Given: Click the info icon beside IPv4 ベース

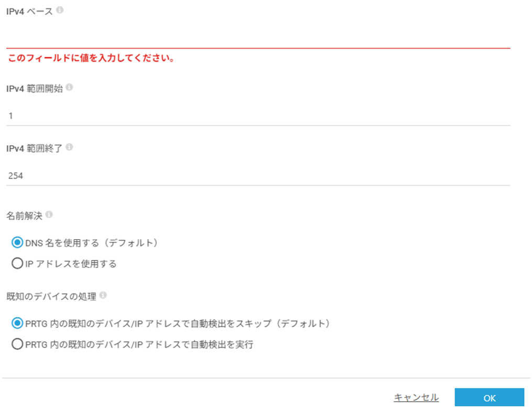Looking at the screenshot, I should [60, 10].
